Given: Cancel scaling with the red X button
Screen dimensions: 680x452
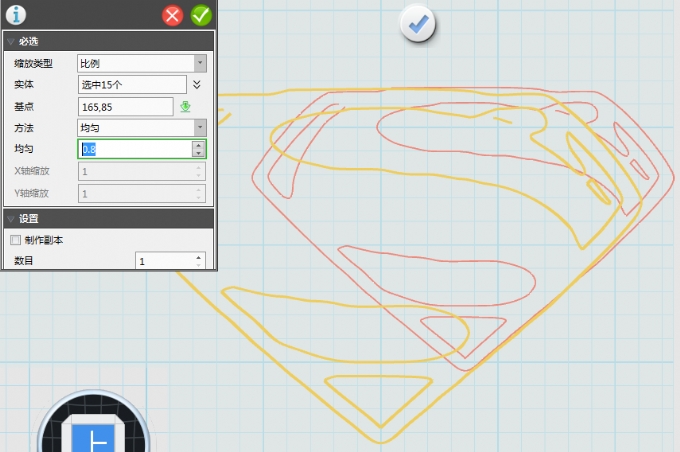Looking at the screenshot, I should pyautogui.click(x=173, y=16).
